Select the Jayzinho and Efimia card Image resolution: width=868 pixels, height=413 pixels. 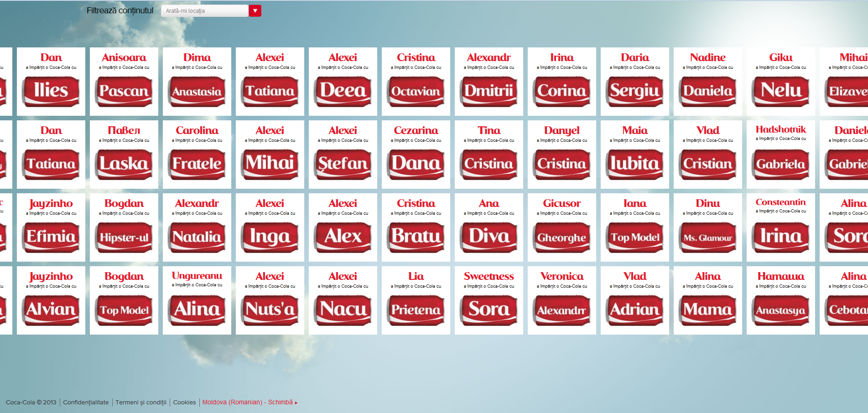(51, 227)
